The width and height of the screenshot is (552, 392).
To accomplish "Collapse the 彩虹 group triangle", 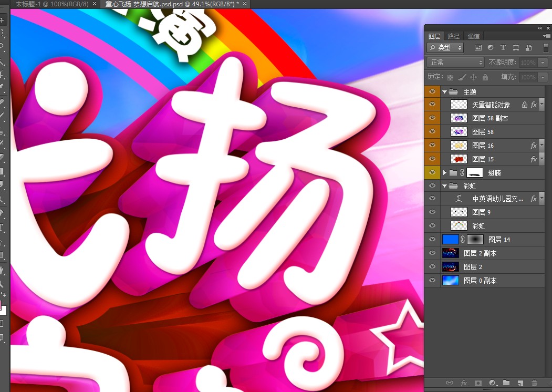I will (x=445, y=186).
